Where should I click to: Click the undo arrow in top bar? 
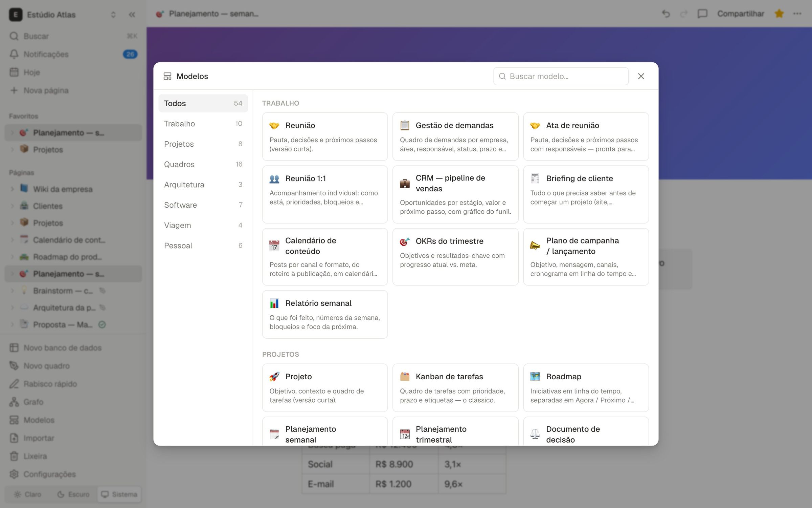click(x=666, y=14)
